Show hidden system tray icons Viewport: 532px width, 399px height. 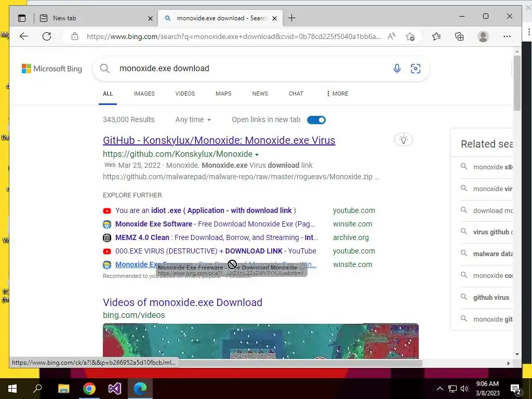tap(440, 389)
